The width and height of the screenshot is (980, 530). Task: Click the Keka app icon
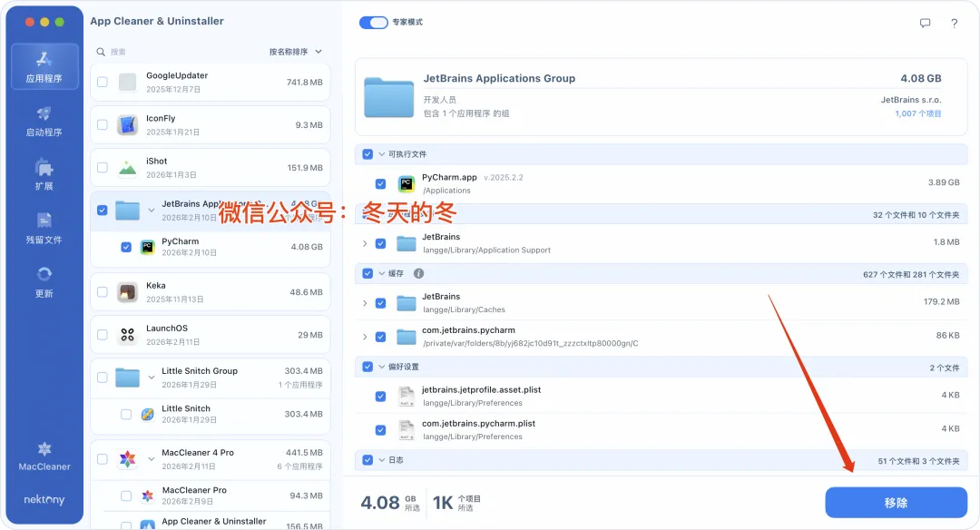coord(128,292)
